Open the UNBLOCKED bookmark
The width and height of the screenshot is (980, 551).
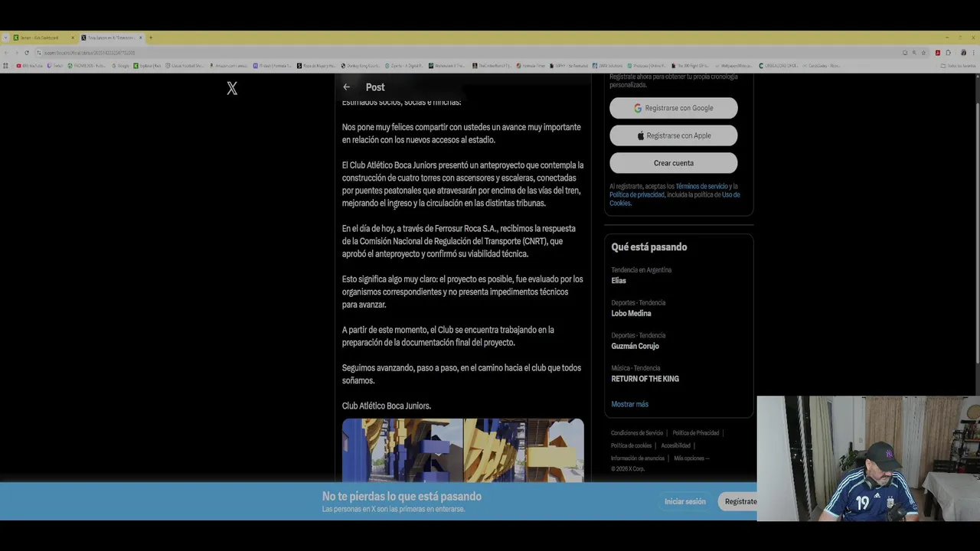[779, 66]
